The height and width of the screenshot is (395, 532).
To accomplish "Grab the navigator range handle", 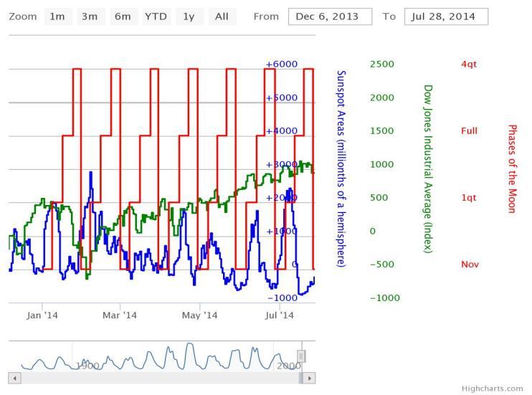I will (x=301, y=356).
